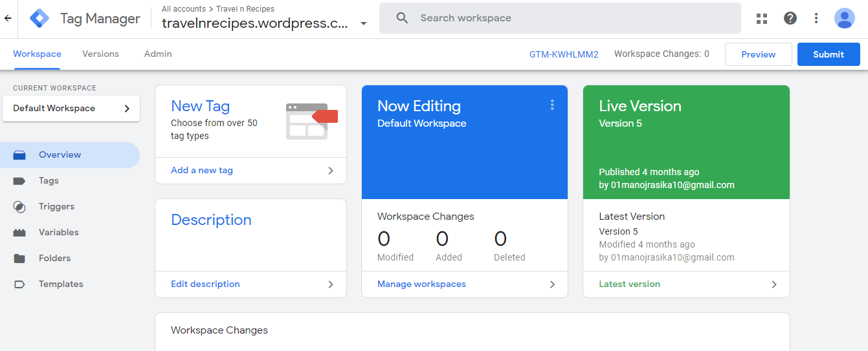Click the user account avatar
This screenshot has width=868, height=351.
845,18
